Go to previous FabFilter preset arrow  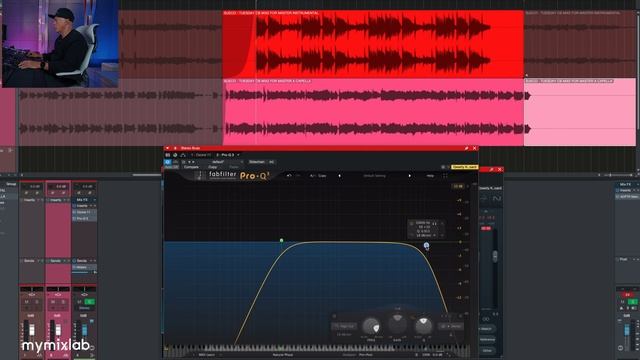click(340, 176)
